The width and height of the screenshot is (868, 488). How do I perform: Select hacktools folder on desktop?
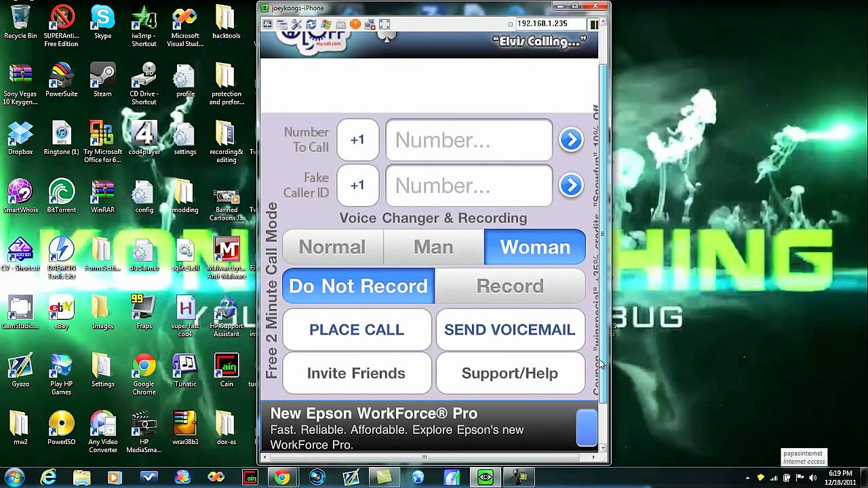click(226, 22)
